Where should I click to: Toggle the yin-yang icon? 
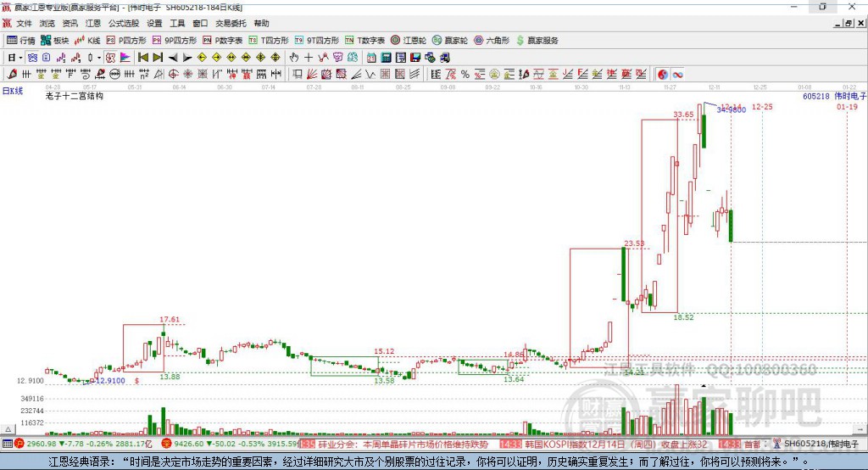click(x=663, y=75)
